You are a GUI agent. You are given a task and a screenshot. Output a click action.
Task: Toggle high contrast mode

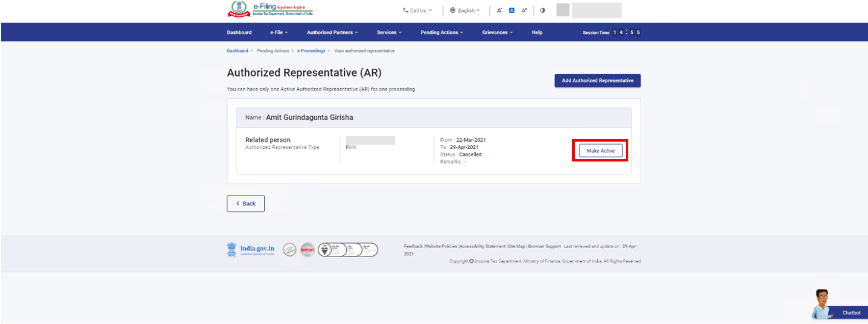[542, 10]
